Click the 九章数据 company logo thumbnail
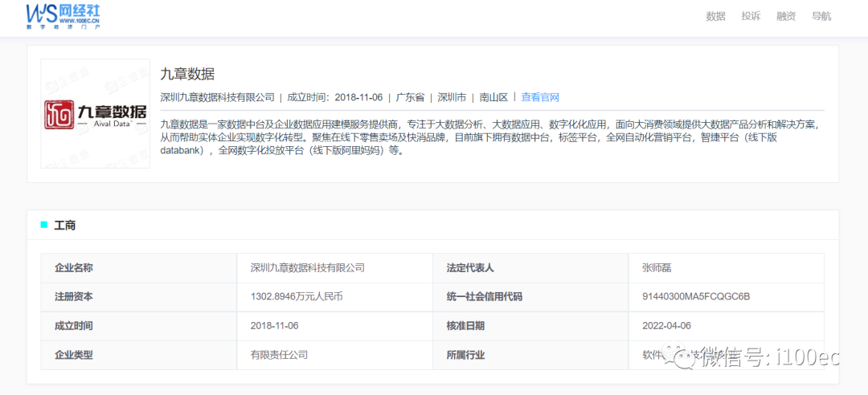 95,113
